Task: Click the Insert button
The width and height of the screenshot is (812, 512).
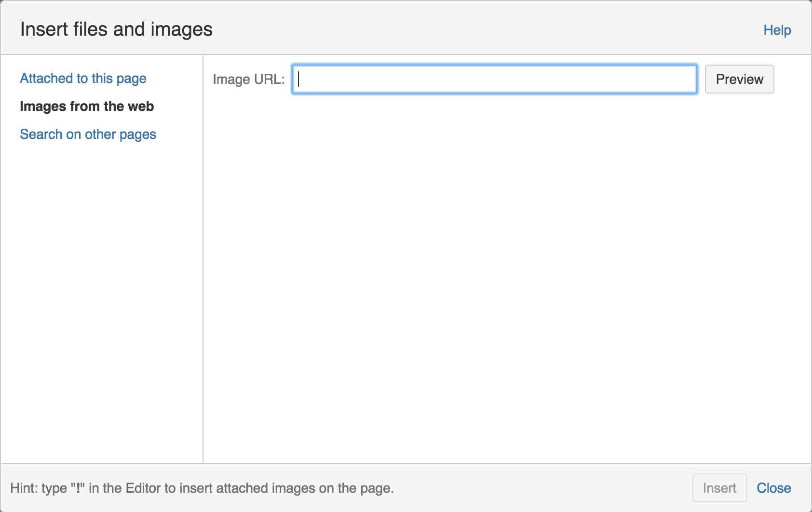Action: pos(719,488)
